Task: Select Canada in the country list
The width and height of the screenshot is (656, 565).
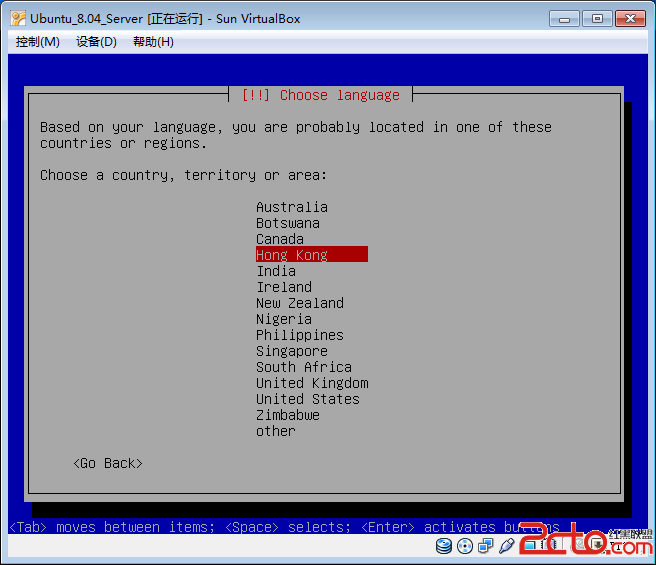Action: tap(280, 239)
